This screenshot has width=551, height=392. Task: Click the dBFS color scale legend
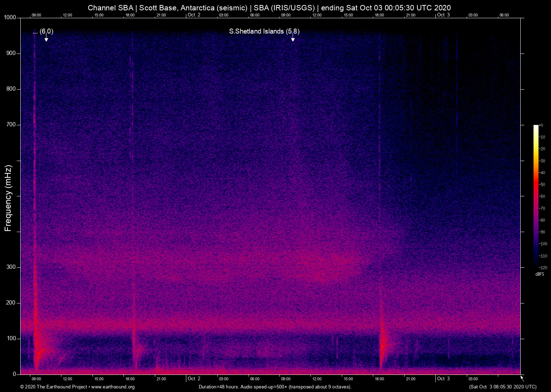pyautogui.click(x=536, y=196)
